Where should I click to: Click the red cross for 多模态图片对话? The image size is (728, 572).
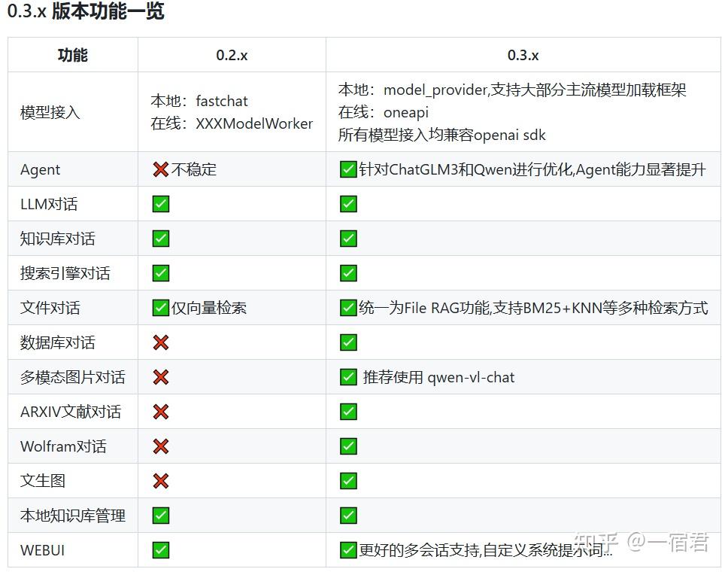tap(160, 376)
